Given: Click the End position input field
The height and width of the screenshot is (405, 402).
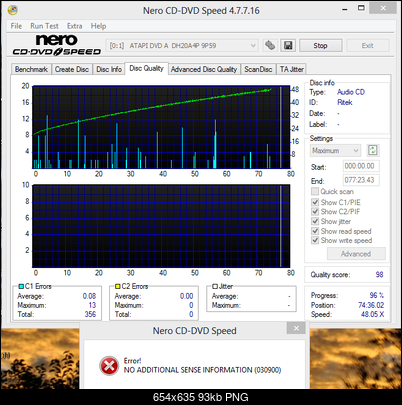Looking at the screenshot, I should pyautogui.click(x=361, y=180).
